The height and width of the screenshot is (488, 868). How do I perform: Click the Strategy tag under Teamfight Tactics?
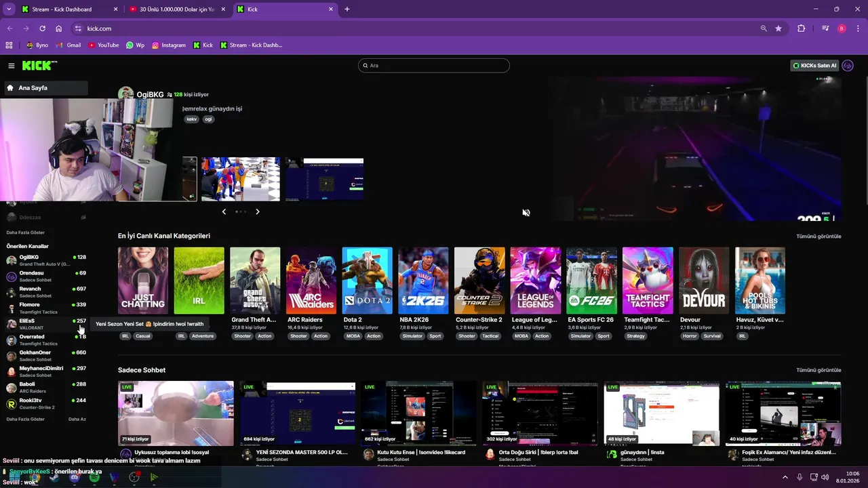point(635,336)
